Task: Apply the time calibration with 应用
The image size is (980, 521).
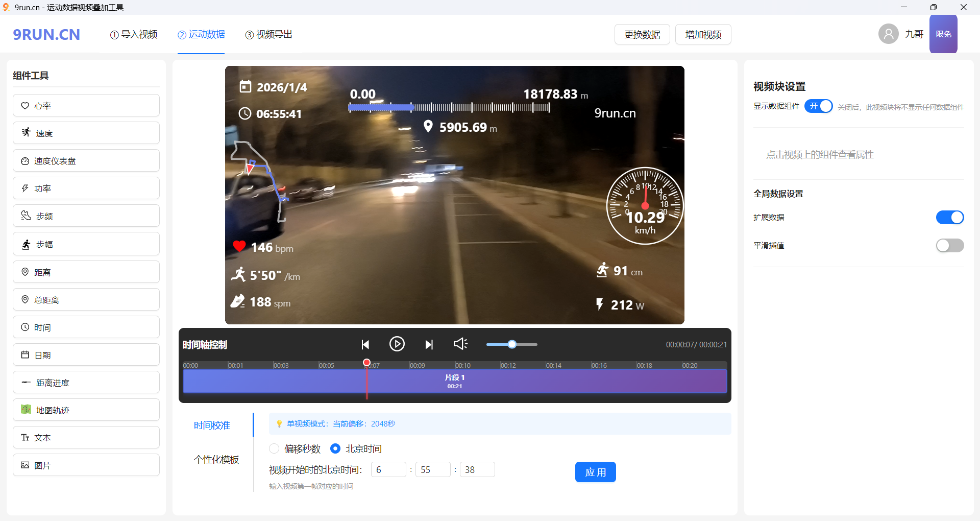Action: (x=595, y=472)
